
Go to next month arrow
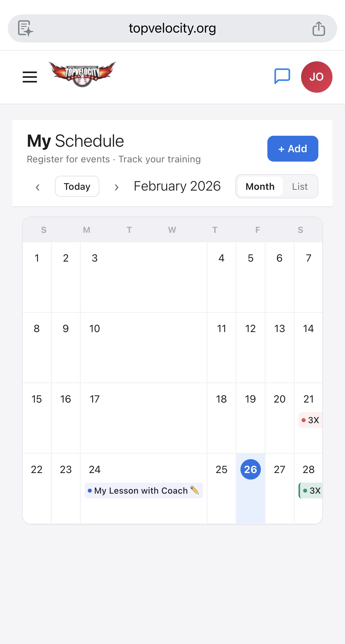coord(117,187)
